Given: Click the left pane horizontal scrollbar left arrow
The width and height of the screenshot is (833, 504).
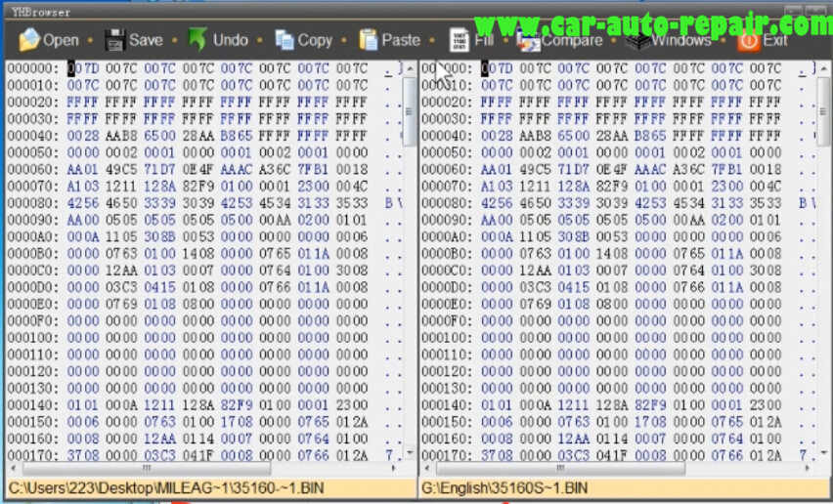Looking at the screenshot, I should point(13,468).
